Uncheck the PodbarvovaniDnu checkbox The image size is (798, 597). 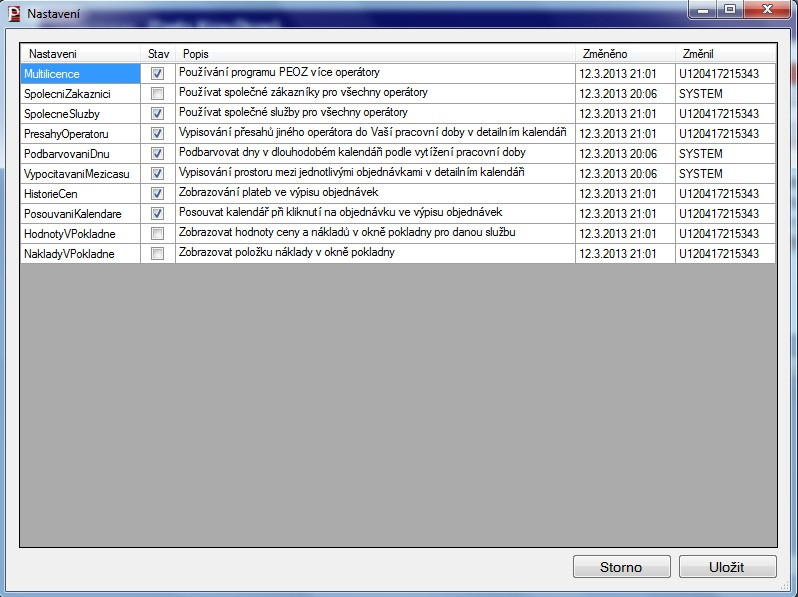pos(157,154)
